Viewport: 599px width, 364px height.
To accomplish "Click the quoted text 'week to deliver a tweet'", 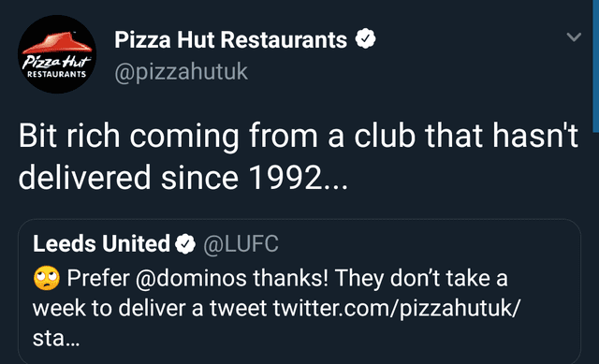I will (x=150, y=308).
